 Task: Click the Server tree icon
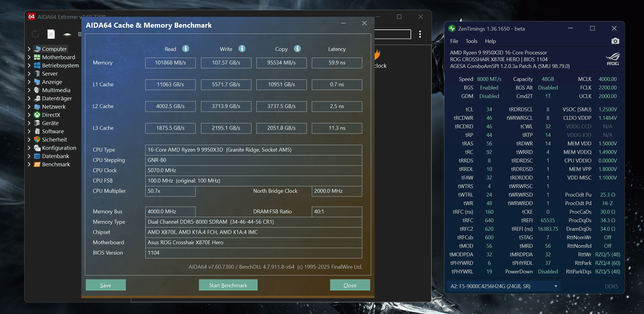(37, 74)
